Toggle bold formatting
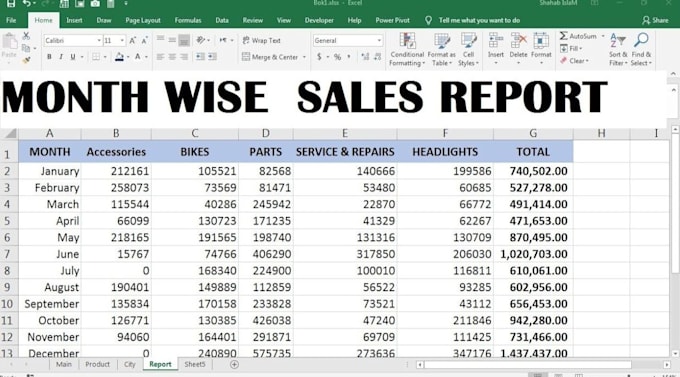This screenshot has height=377, width=680. coord(49,57)
